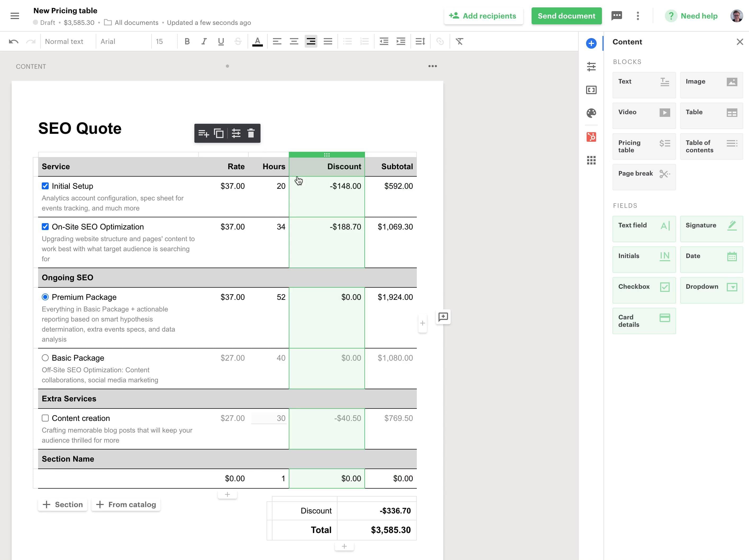Open the text color picker

coord(257,41)
